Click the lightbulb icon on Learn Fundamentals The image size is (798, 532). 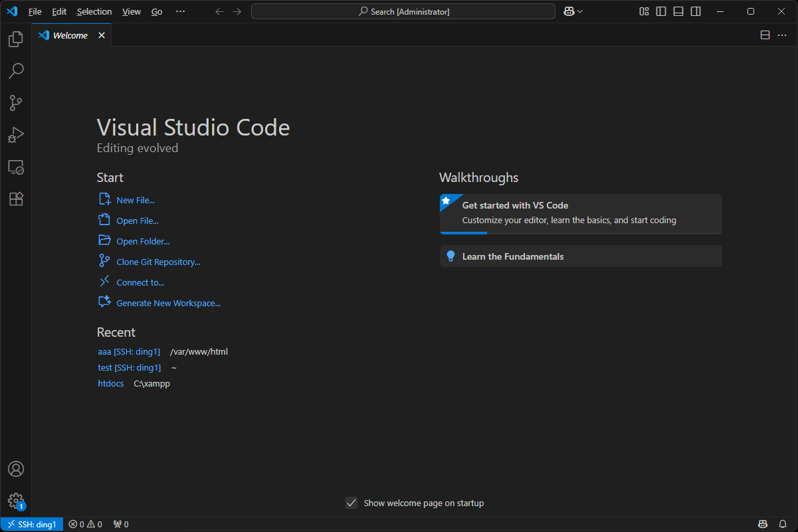tap(450, 256)
